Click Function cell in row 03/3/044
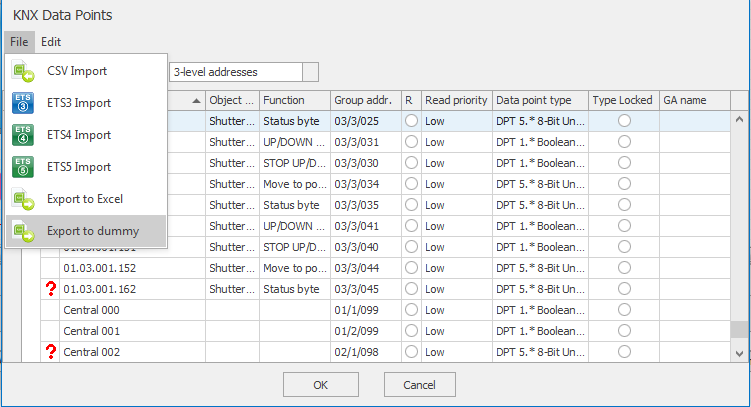The height and width of the screenshot is (407, 751). pos(295,268)
